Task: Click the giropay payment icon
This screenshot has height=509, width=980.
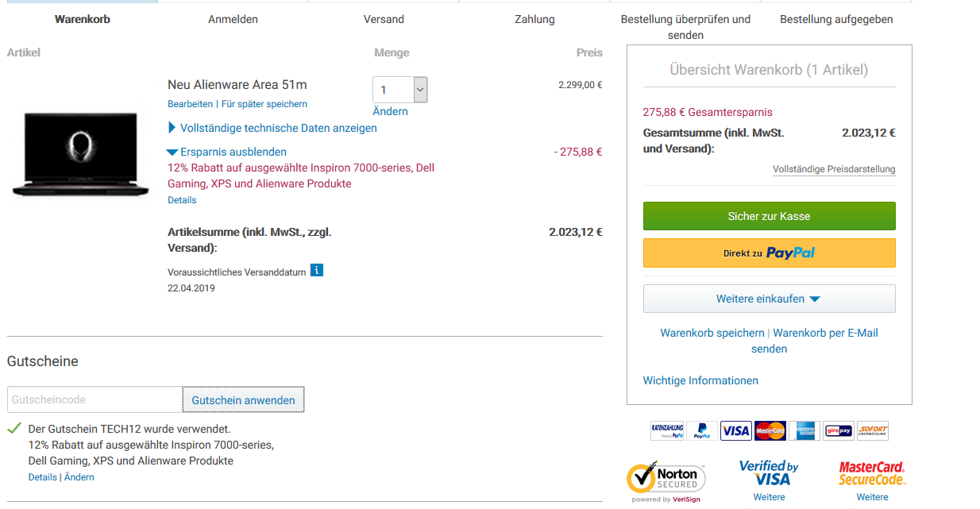Action: [x=838, y=430]
